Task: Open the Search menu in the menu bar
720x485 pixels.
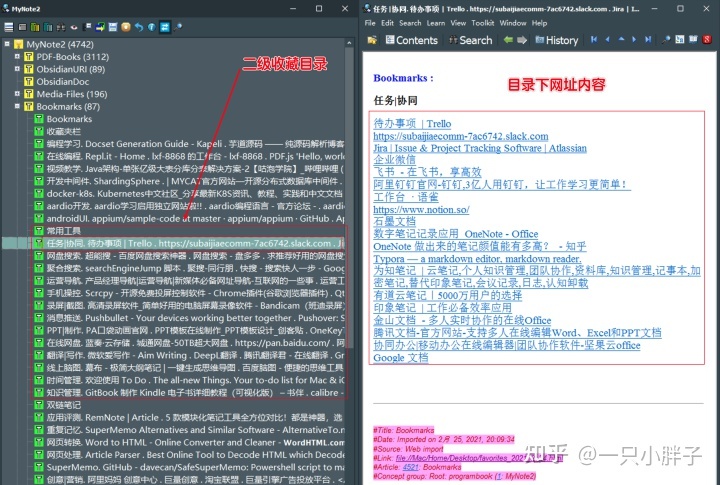Action: tap(410, 23)
